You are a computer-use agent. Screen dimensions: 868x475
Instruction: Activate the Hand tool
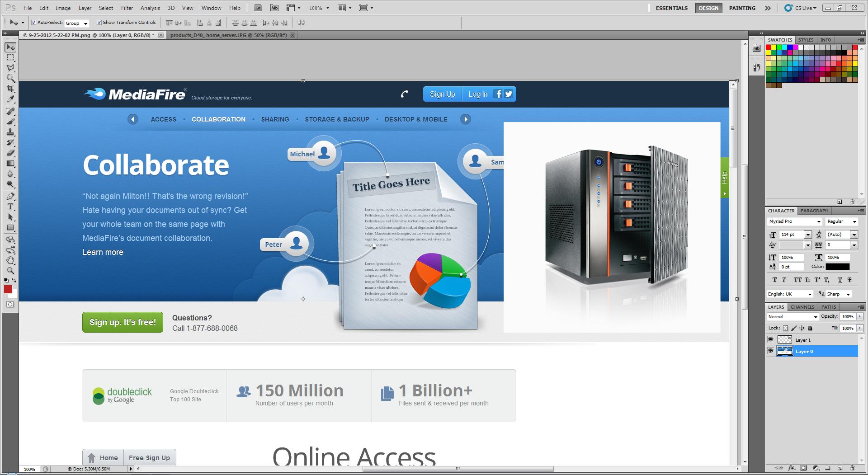10,260
